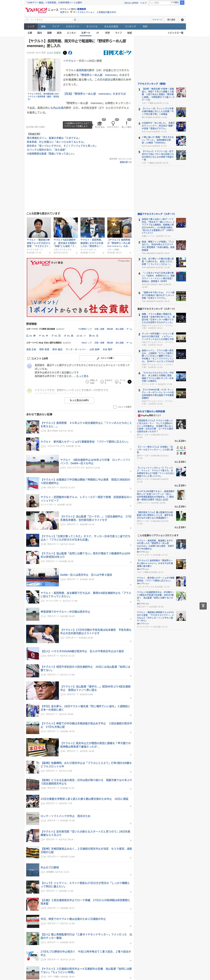Open the エキスパート tab
Viewport: 210px width, 980px height.
coord(72,27)
